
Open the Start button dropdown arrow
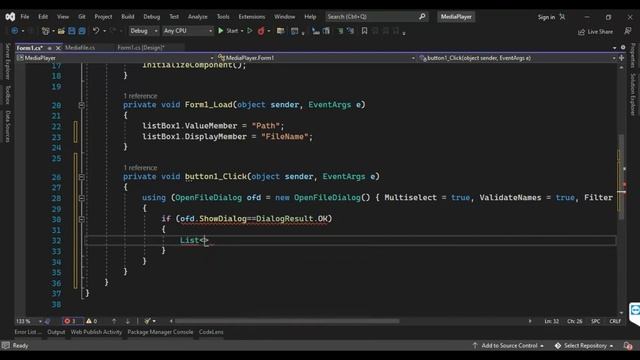click(x=242, y=31)
